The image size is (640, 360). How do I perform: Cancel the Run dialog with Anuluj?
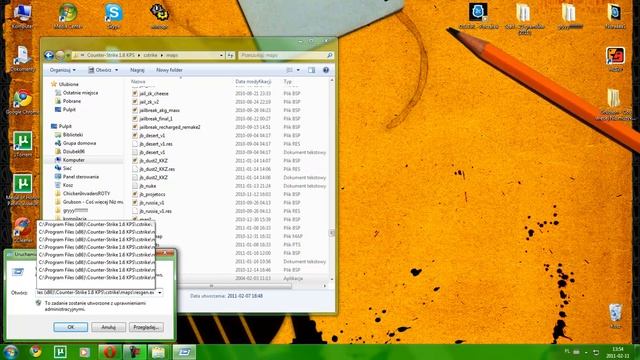click(x=108, y=327)
